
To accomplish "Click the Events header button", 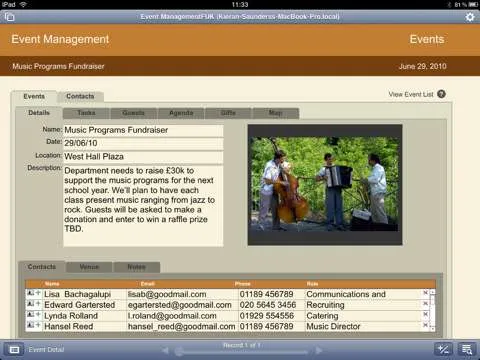I will click(427, 39).
